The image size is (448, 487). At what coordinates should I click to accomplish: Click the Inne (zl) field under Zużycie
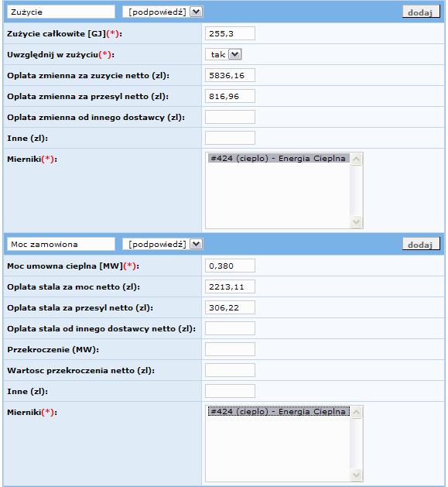click(230, 138)
